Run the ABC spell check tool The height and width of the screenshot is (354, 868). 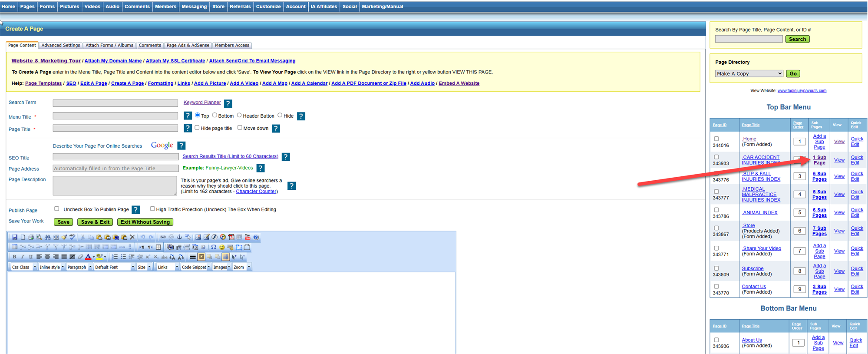click(x=72, y=237)
